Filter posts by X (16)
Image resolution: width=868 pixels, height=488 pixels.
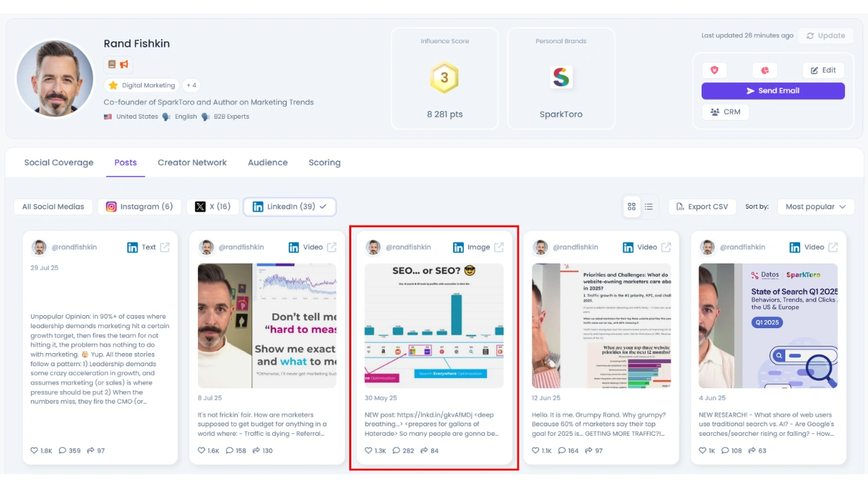pos(212,207)
